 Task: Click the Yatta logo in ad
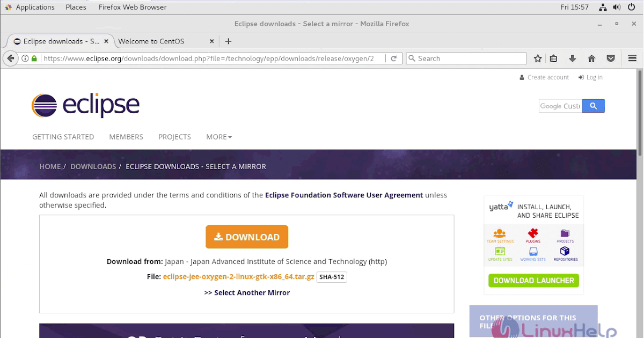coord(501,205)
